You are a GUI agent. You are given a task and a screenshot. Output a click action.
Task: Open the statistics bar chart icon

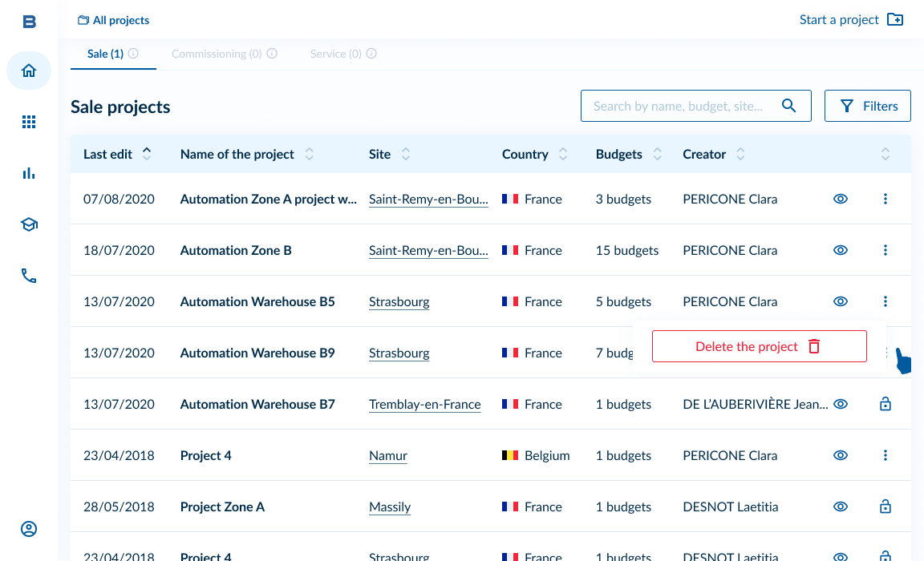(29, 173)
